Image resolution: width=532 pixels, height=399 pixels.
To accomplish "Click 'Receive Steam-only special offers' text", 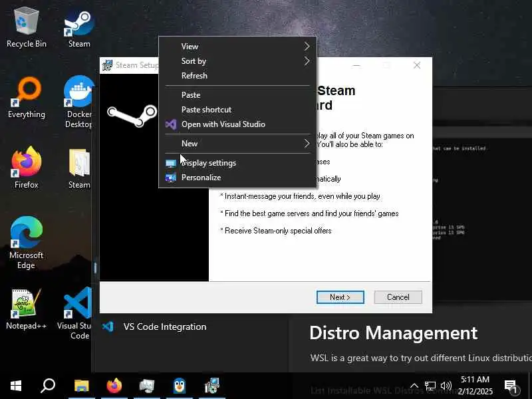I will (x=275, y=231).
